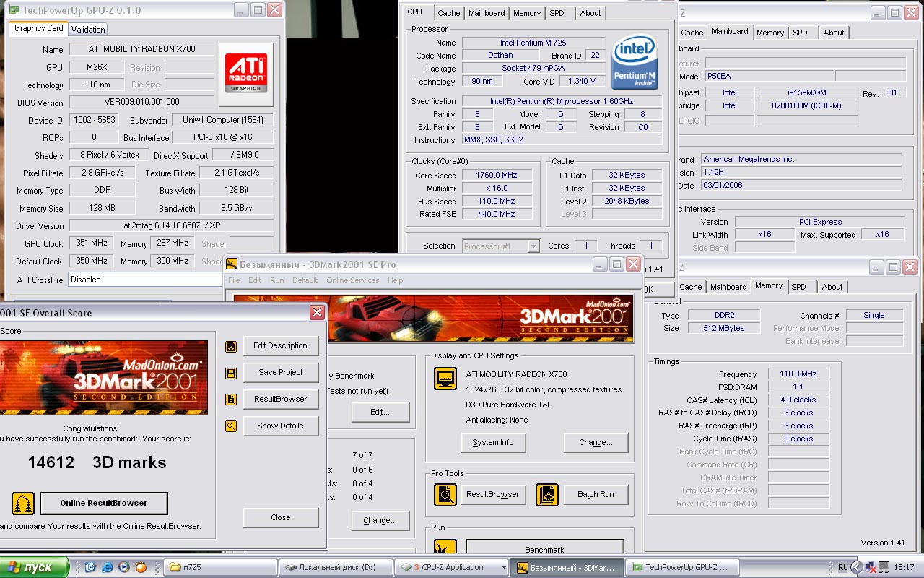The width and height of the screenshot is (924, 578).
Task: Click the ResultBrowser button under Pro Tools
Action: (x=493, y=495)
